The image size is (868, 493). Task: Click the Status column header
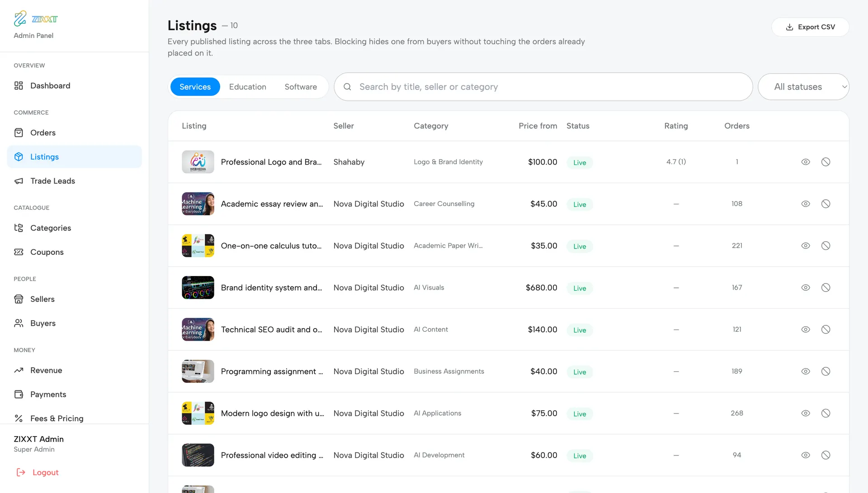pyautogui.click(x=578, y=126)
